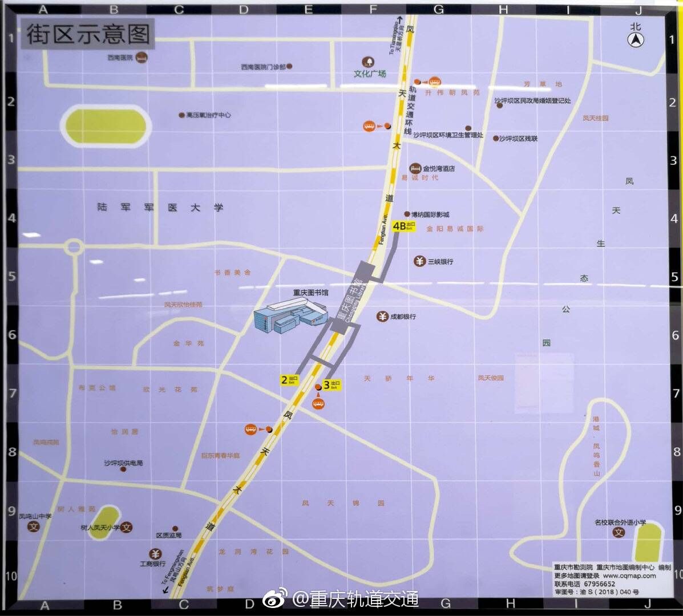Click the 凤天欣怡佳苑 label

(x=183, y=305)
